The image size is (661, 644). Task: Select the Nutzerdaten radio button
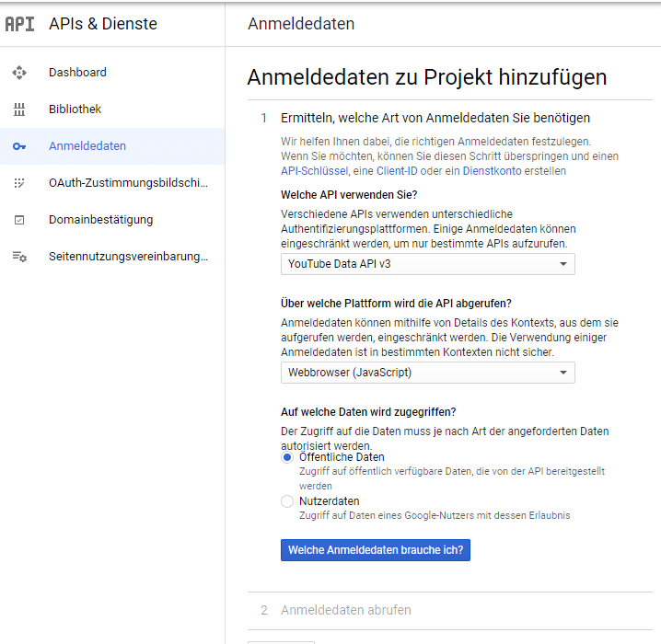[287, 501]
